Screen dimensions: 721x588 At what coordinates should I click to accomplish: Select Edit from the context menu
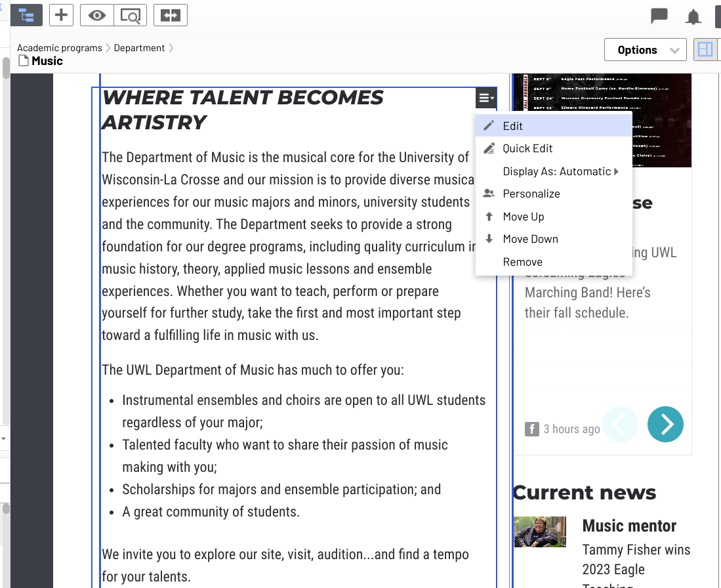(x=514, y=125)
